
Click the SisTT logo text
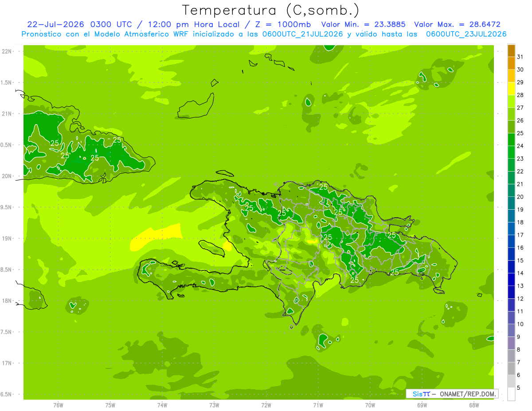(x=421, y=394)
